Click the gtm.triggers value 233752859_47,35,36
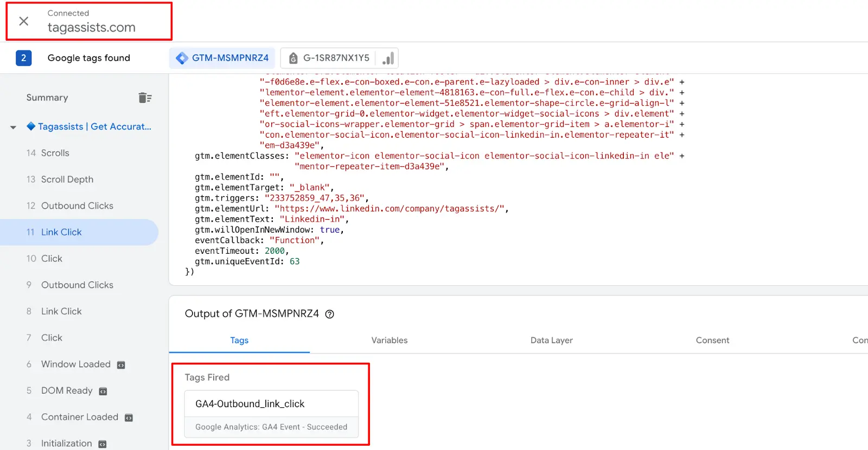 coord(316,198)
